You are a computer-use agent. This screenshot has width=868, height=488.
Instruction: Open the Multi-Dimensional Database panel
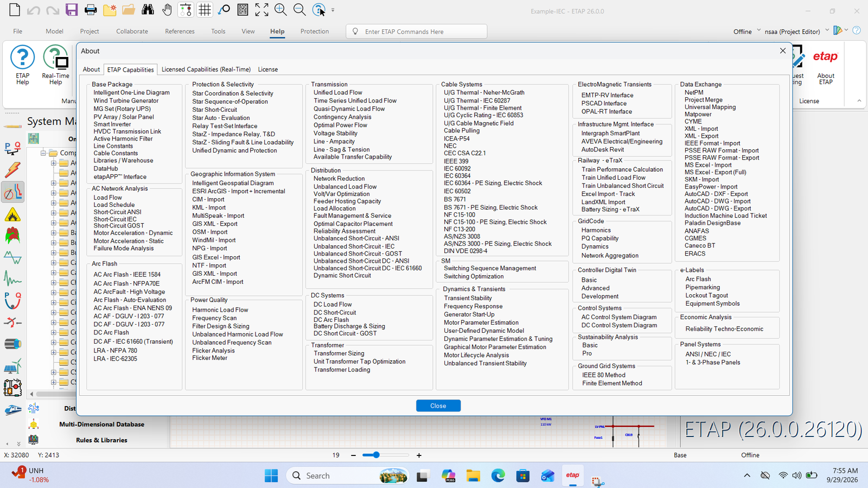pyautogui.click(x=101, y=424)
